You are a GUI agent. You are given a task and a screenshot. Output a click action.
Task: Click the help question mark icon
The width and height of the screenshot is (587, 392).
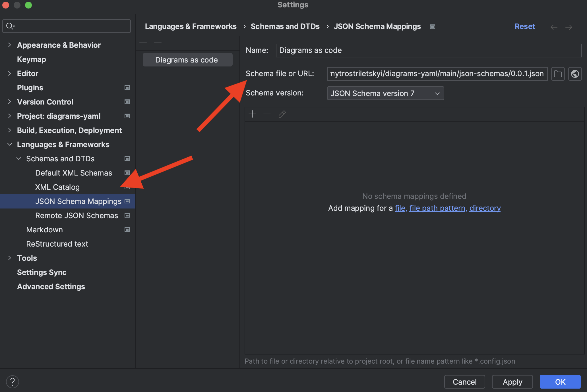click(x=13, y=382)
